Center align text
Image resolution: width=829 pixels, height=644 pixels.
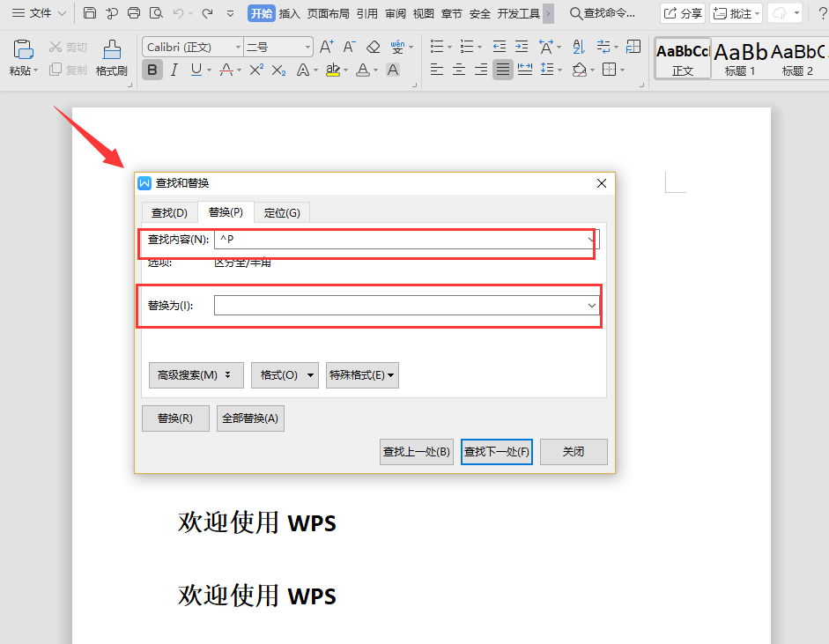[459, 70]
